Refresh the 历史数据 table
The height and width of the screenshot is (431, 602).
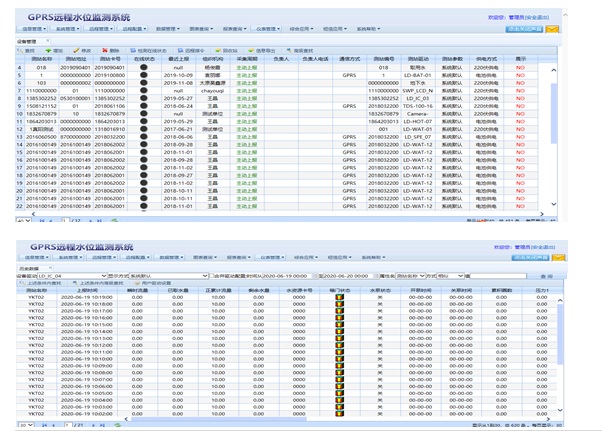(x=117, y=425)
